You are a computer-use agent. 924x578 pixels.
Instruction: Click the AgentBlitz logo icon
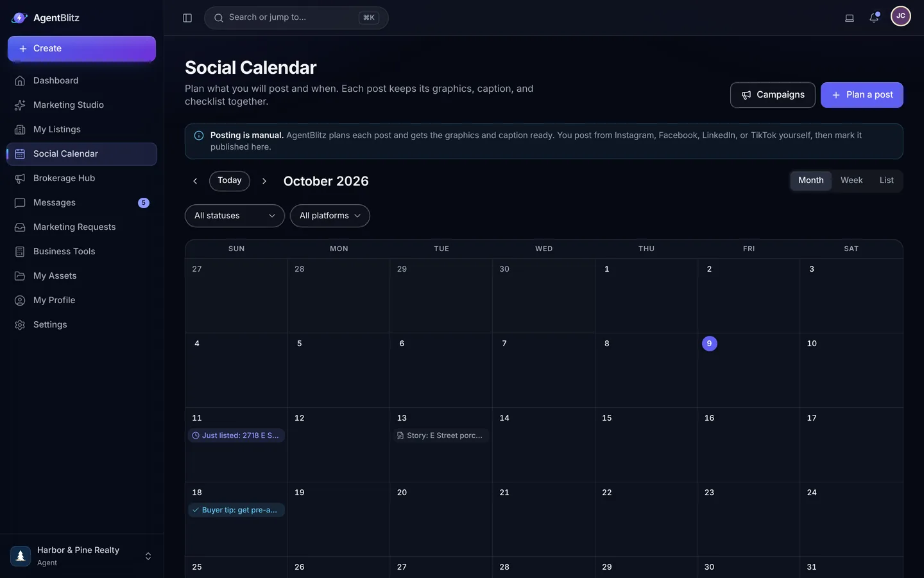tap(19, 18)
